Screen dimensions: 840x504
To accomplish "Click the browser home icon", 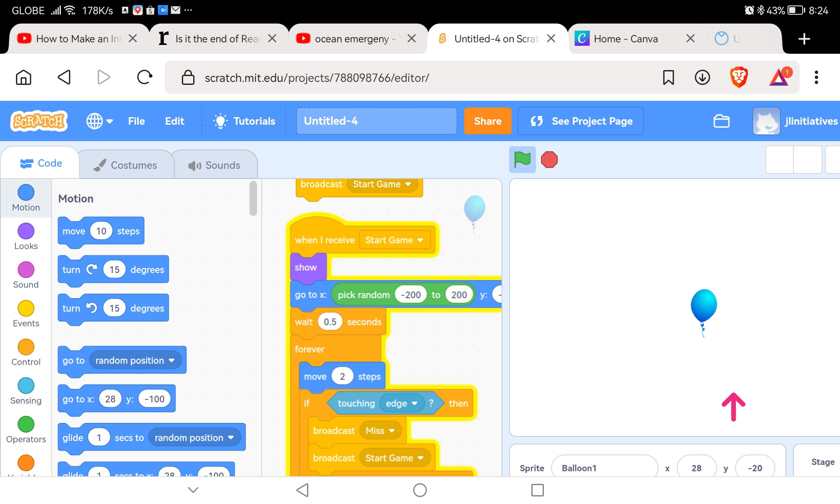I will pyautogui.click(x=24, y=77).
